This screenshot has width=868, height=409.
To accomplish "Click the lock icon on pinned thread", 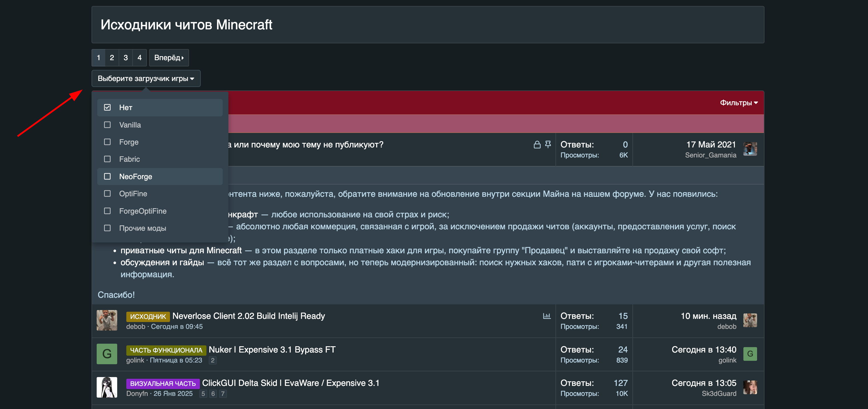I will [537, 145].
